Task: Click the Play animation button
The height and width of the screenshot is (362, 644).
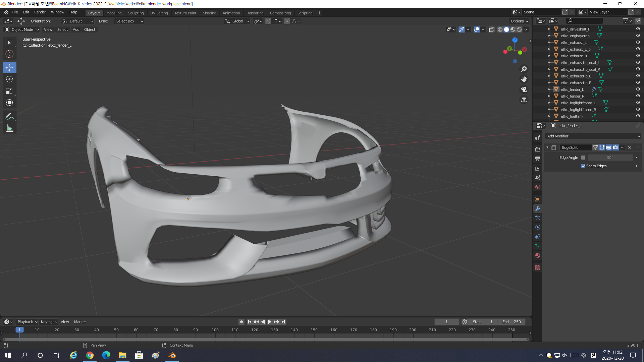Action: click(270, 322)
